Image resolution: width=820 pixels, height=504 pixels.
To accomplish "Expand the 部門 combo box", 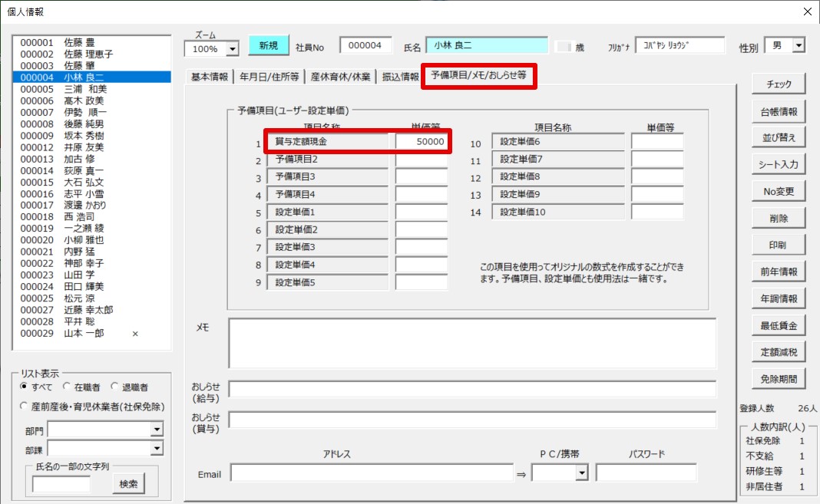I will click(157, 430).
